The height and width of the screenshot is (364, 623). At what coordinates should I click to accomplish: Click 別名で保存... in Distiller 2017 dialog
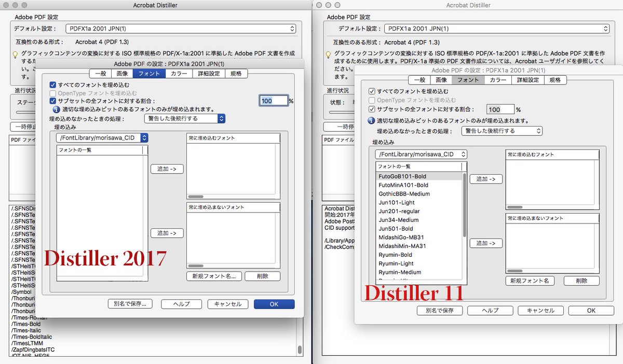(130, 304)
